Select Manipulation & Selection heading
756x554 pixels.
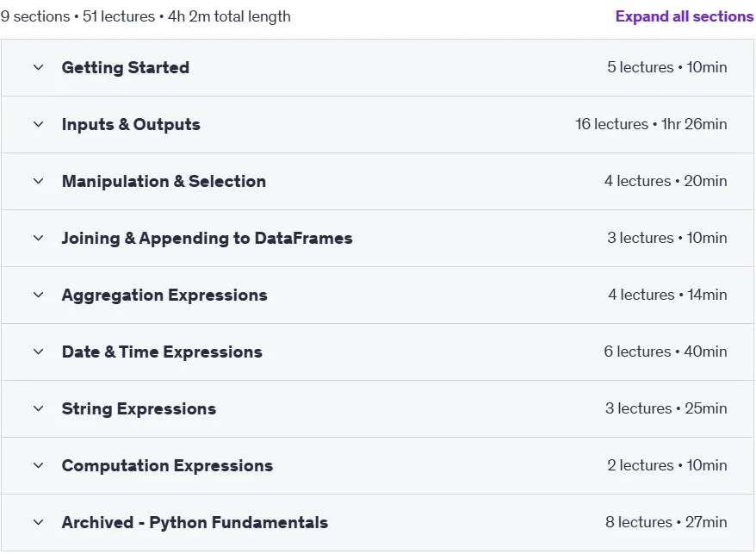point(164,182)
